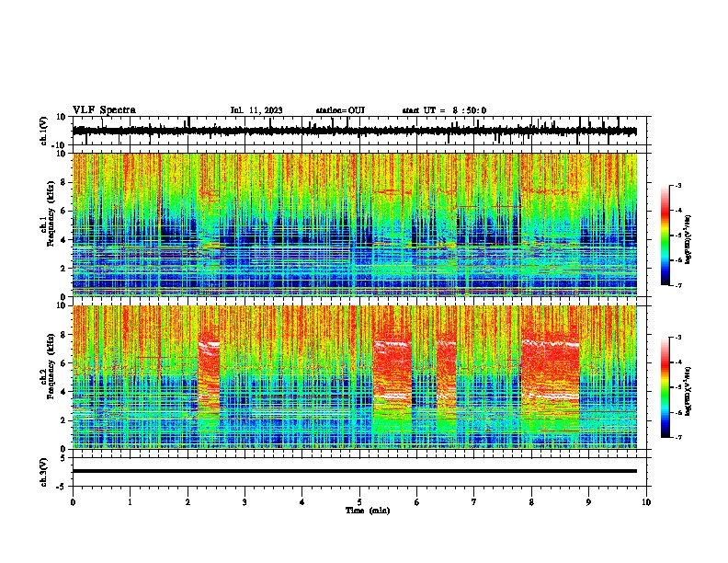Click the "-7" value on ch.2 colorbar

click(678, 437)
